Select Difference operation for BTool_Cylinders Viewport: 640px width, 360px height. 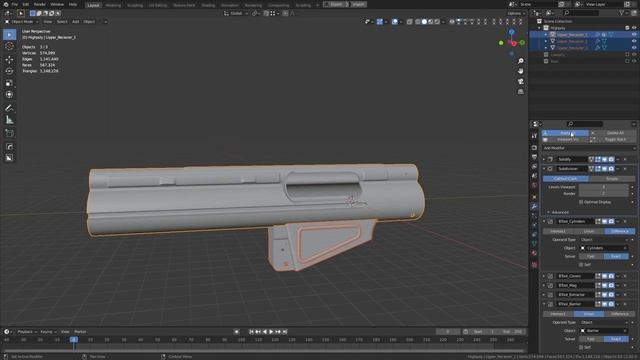[619, 231]
